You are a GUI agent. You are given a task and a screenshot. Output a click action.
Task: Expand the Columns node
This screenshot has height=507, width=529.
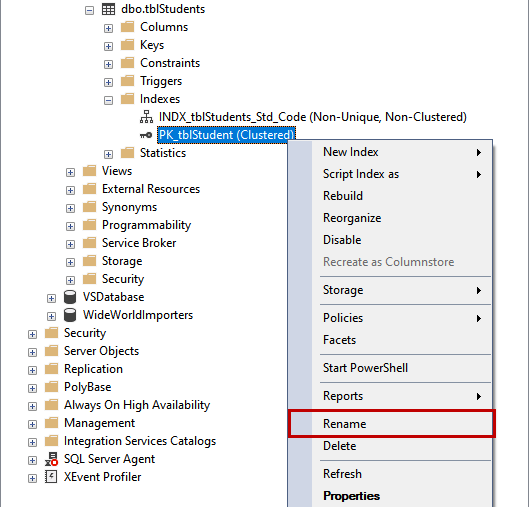coord(108,28)
